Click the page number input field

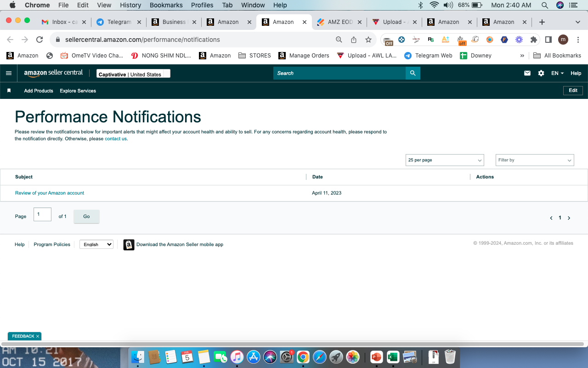click(42, 214)
